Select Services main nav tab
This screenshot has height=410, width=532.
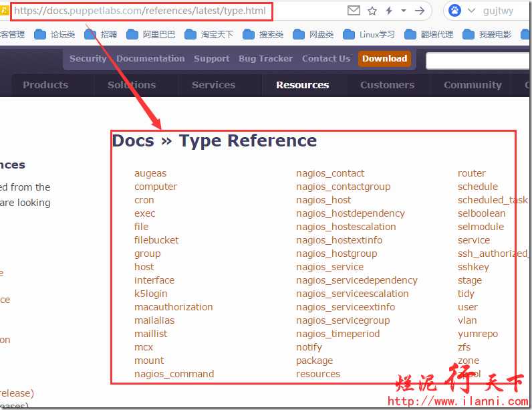point(213,85)
